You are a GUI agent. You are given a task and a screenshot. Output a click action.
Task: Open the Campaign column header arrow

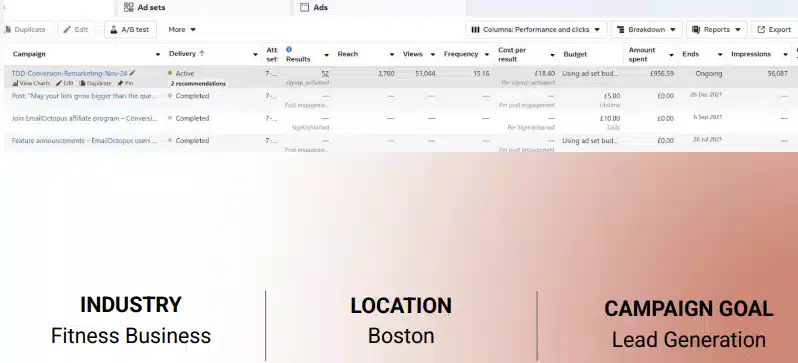pyautogui.click(x=158, y=54)
